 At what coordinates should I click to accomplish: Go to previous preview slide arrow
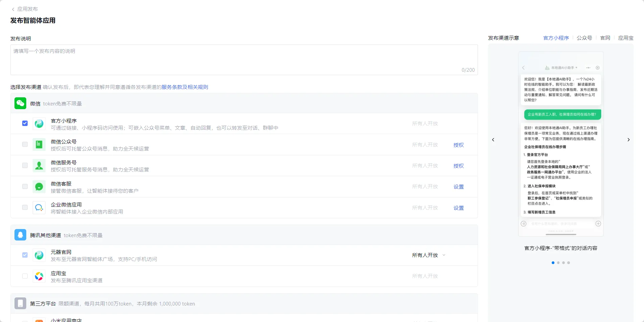pos(493,140)
